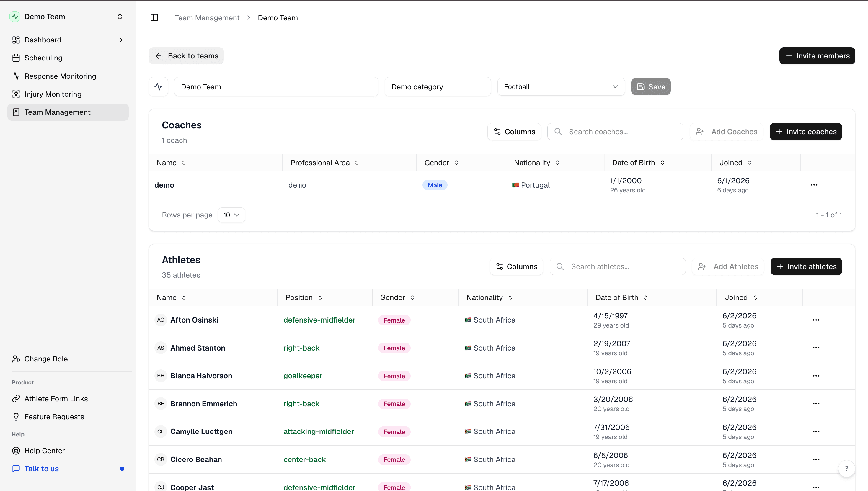Click the Invite members button
Viewport: 868px width, 491px height.
[817, 56]
